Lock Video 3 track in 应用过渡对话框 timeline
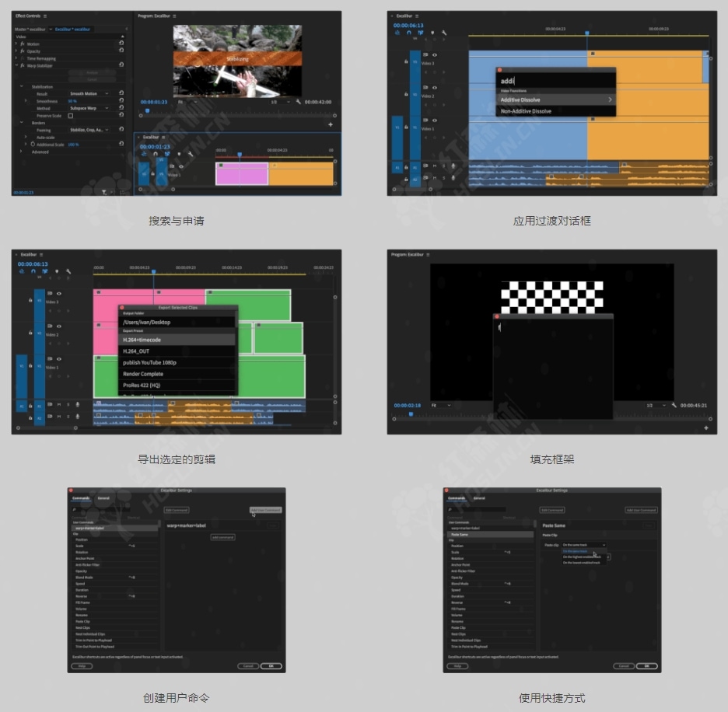The height and width of the screenshot is (712, 728). pos(406,61)
